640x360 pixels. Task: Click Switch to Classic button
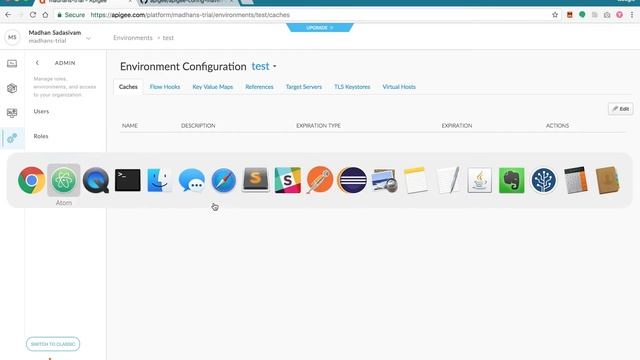tap(53, 344)
